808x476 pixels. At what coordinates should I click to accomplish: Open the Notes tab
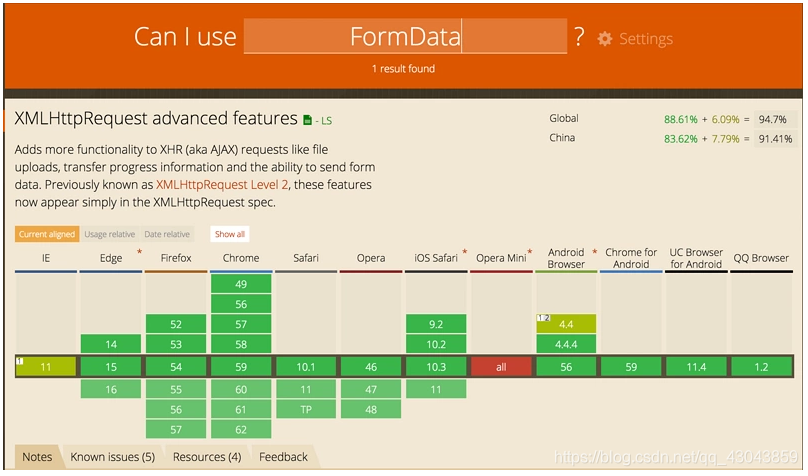[37, 457]
